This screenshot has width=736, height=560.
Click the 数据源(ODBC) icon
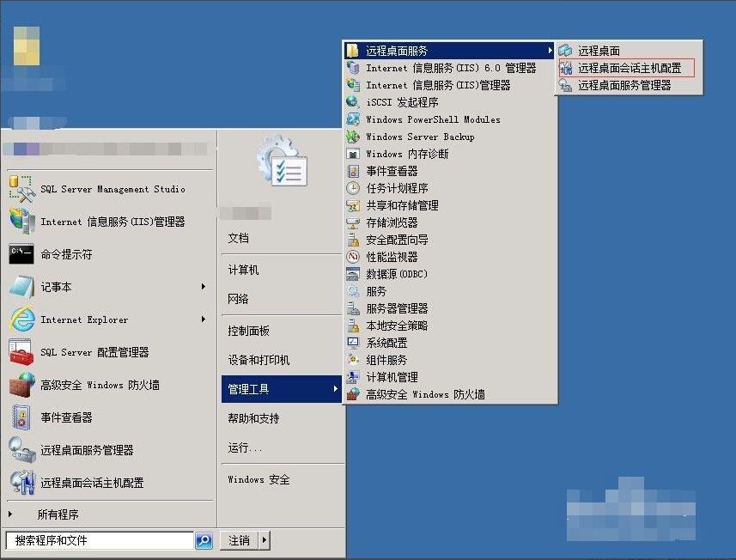353,274
